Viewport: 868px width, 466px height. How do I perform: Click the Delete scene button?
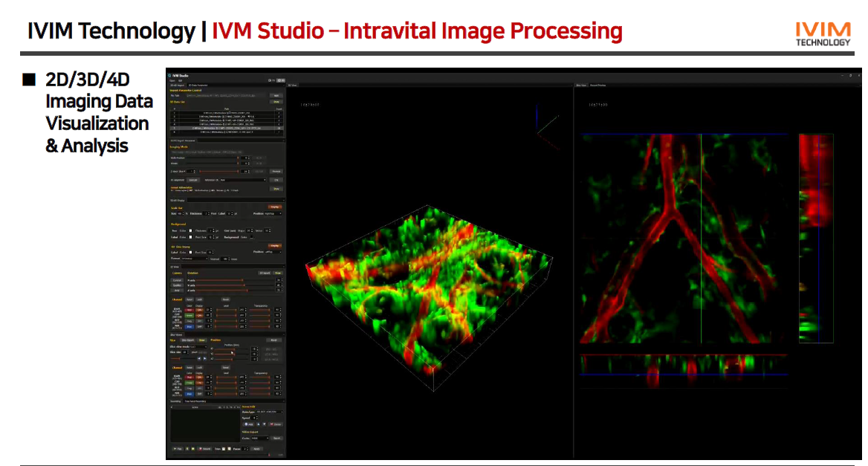click(276, 424)
